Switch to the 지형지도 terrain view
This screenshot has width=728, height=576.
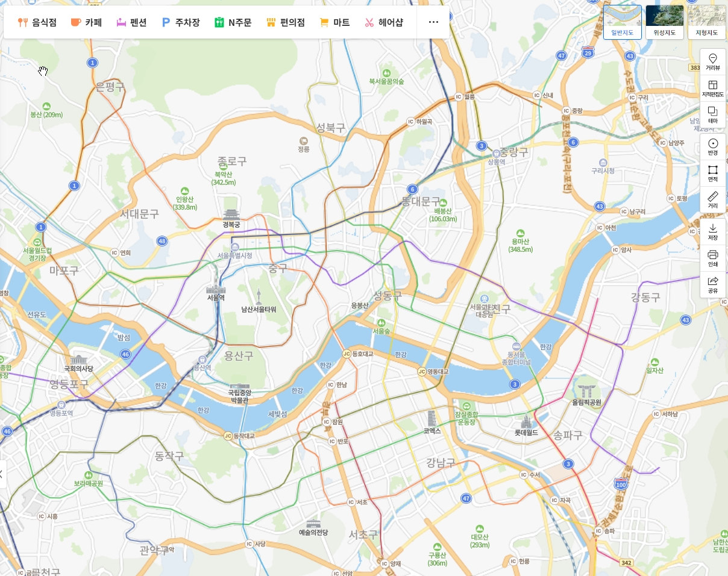[x=707, y=22]
